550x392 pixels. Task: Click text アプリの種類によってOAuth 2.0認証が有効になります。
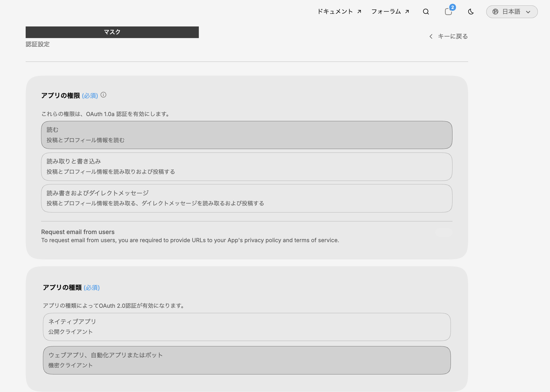pyautogui.click(x=114, y=306)
